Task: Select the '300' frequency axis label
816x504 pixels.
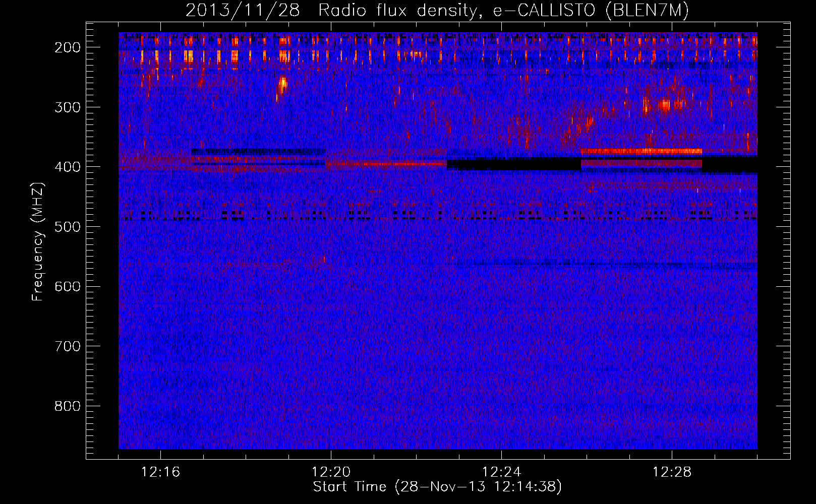Action: click(x=67, y=107)
